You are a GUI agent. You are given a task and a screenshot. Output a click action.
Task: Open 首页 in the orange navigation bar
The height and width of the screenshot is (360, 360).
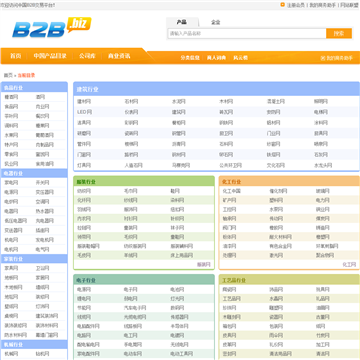pos(16,56)
